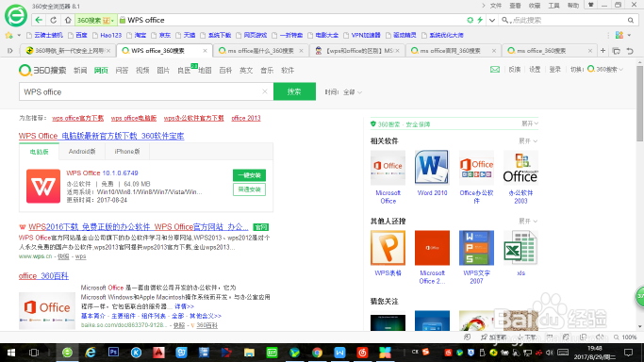Click the restore closed tab icon
Image resolution: width=644 pixels, height=362 pixels.
tap(630, 51)
